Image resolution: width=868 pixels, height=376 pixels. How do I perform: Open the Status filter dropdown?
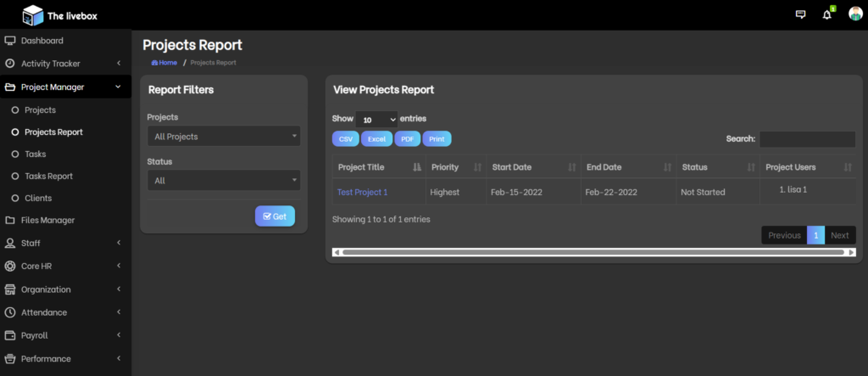pyautogui.click(x=224, y=181)
